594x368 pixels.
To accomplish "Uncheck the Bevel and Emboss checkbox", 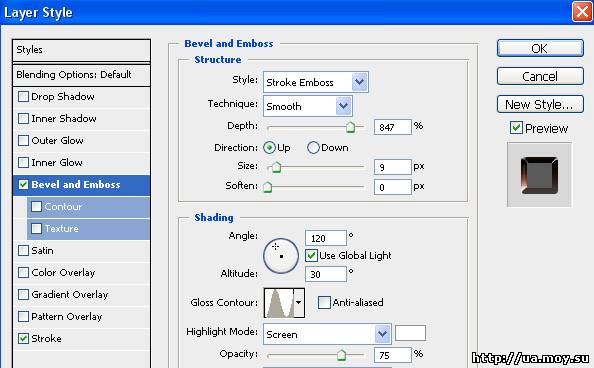I will point(23,185).
